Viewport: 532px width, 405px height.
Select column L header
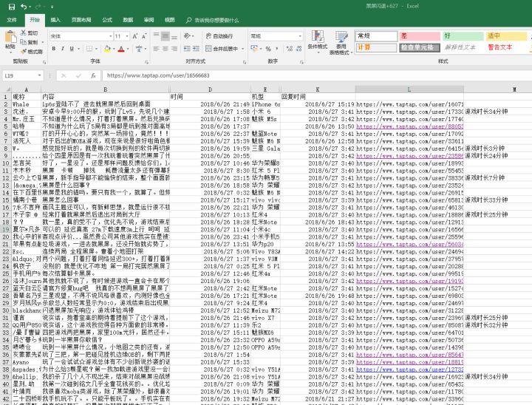[x=409, y=89]
